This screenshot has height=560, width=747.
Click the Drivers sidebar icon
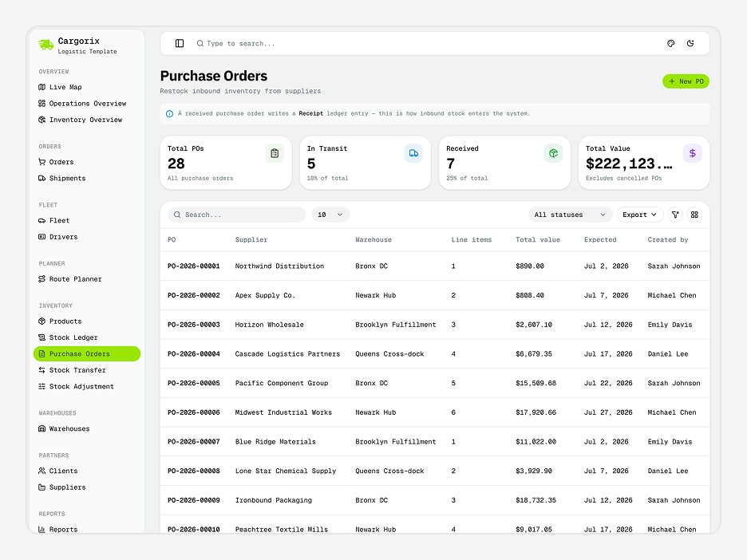[42, 237]
